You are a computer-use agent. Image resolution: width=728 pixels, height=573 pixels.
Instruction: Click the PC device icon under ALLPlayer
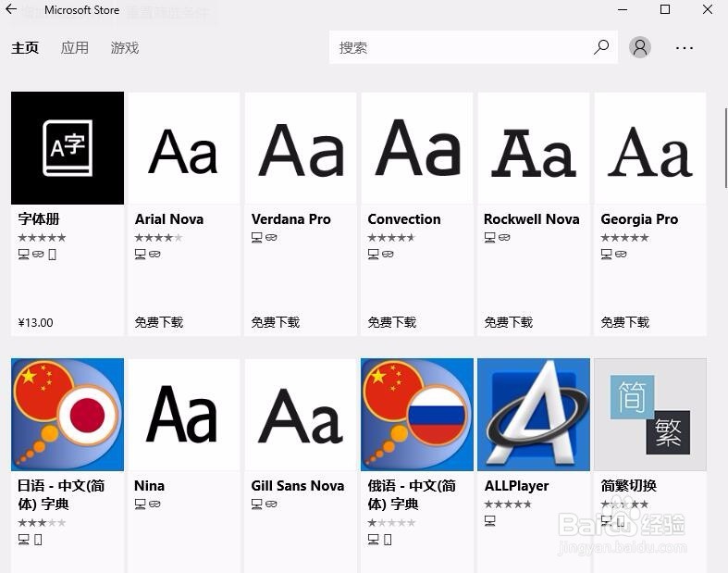point(490,520)
